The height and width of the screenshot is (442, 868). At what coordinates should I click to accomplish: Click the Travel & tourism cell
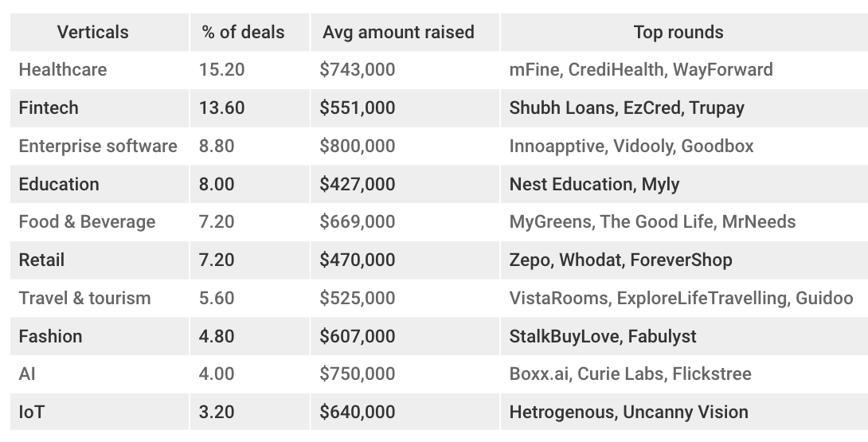(84, 298)
